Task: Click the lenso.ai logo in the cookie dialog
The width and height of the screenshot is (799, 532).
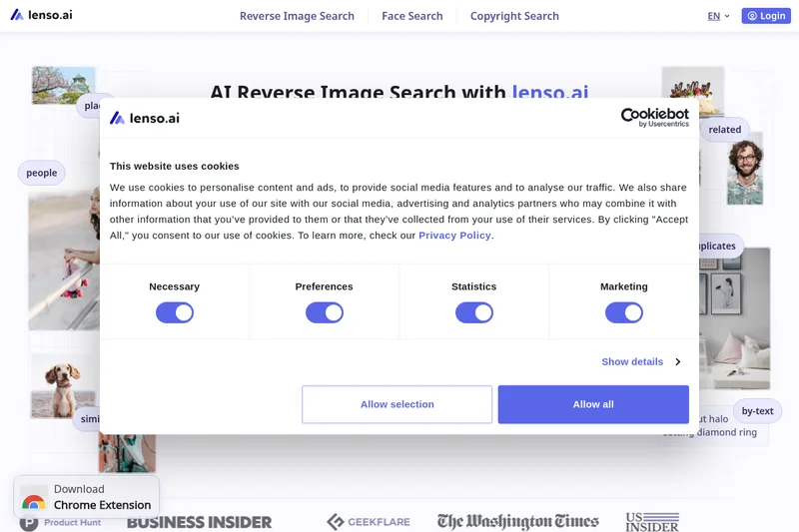Action: (x=145, y=118)
